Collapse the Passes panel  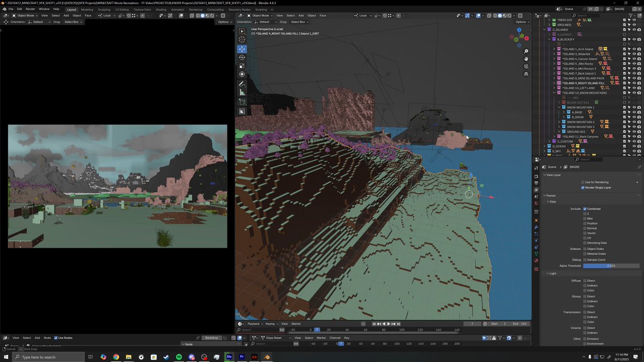click(x=545, y=196)
